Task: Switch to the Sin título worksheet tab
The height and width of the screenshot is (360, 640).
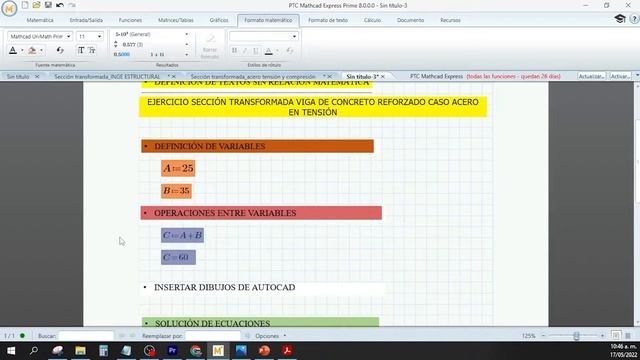Action: click(x=18, y=76)
